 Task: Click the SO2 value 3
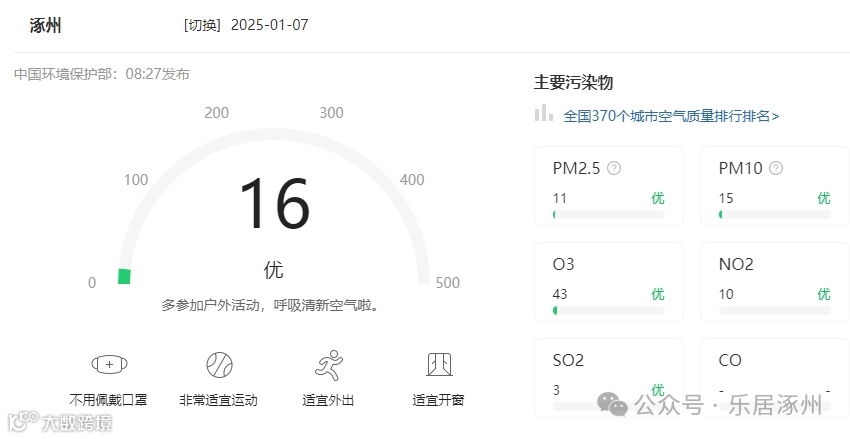(556, 390)
